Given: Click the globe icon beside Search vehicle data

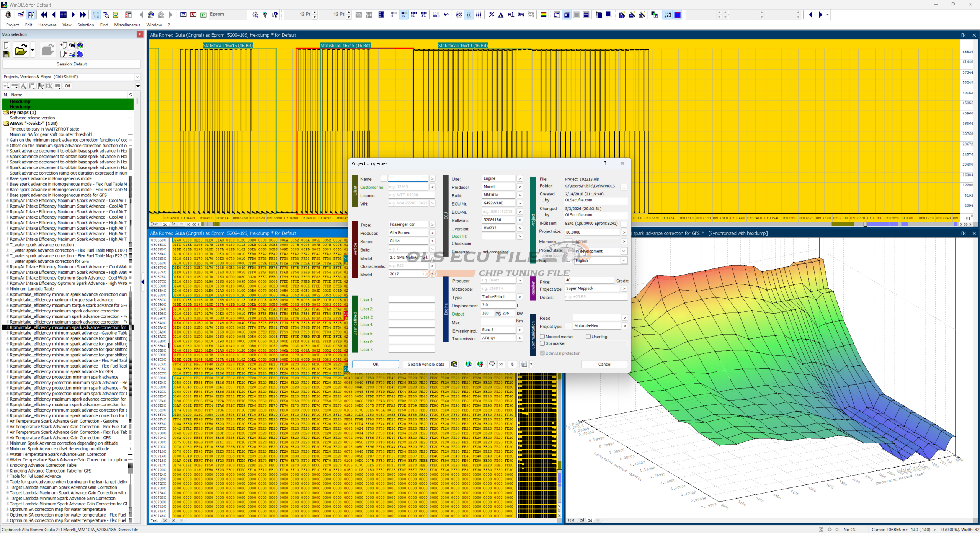Looking at the screenshot, I should [468, 364].
